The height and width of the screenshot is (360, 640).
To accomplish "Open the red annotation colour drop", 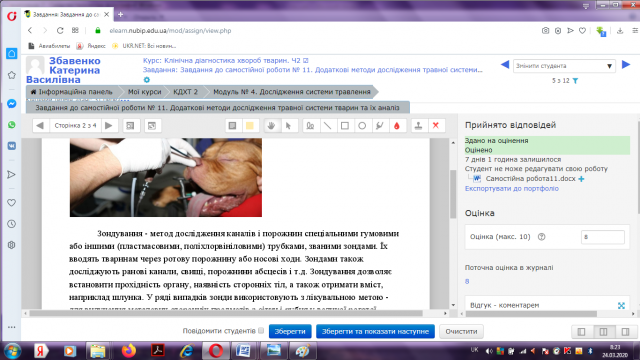I will pyautogui.click(x=397, y=126).
